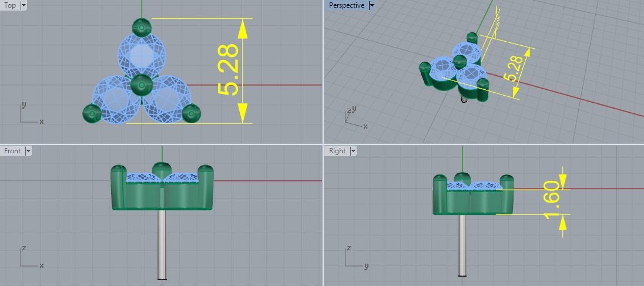Select the topmost prong in Top view
The width and height of the screenshot is (644, 286).
(142, 28)
